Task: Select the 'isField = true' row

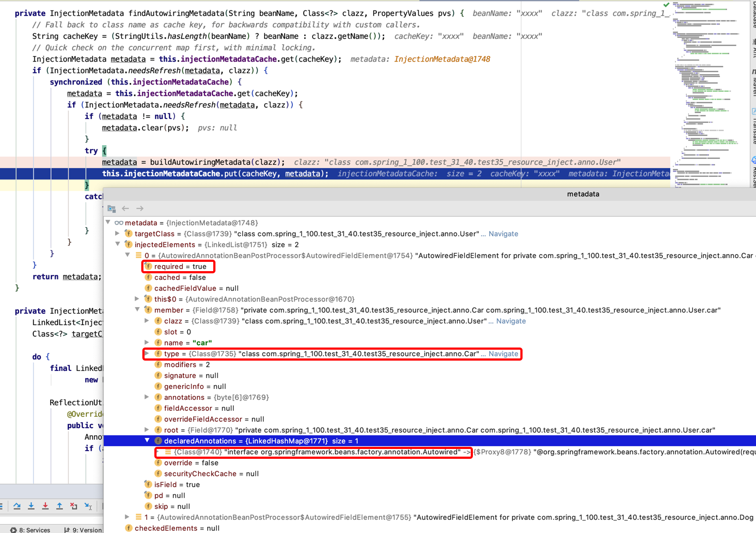Action: [430, 484]
